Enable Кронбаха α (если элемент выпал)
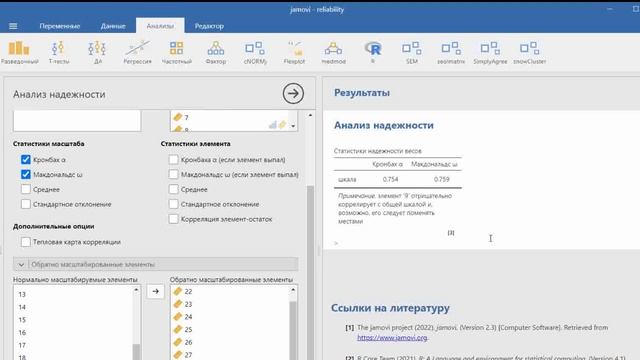Image resolution: width=640 pixels, height=360 pixels. (x=173, y=160)
